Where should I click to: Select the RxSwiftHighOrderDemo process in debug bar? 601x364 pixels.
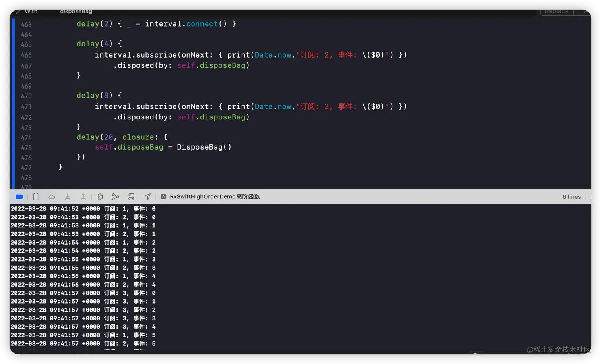(215, 197)
